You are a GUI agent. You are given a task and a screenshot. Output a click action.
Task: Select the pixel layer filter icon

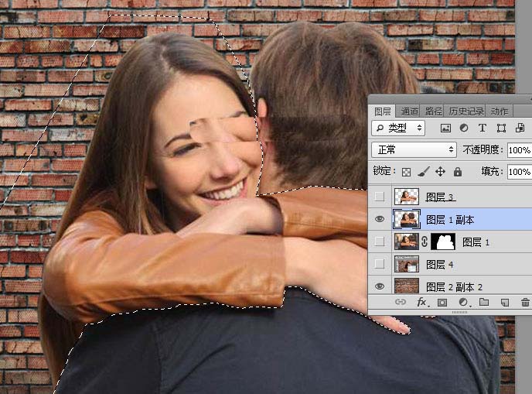[445, 128]
